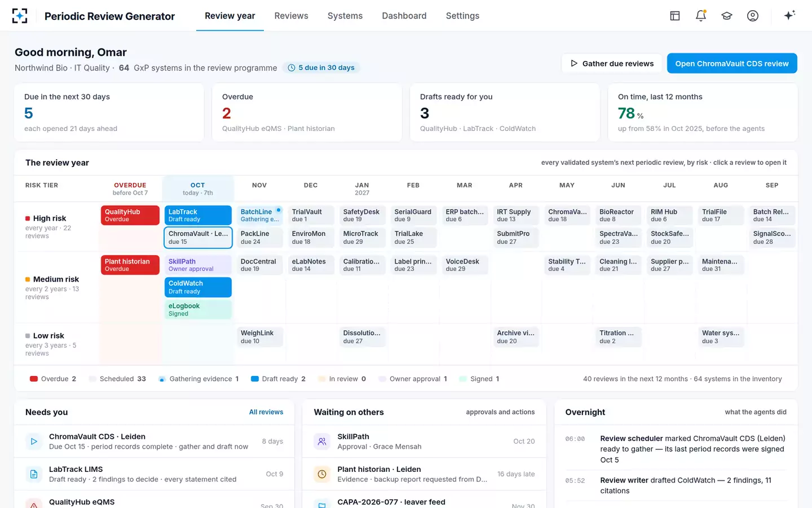
Task: Open the SafetyDesk due 19 card
Action: (363, 215)
